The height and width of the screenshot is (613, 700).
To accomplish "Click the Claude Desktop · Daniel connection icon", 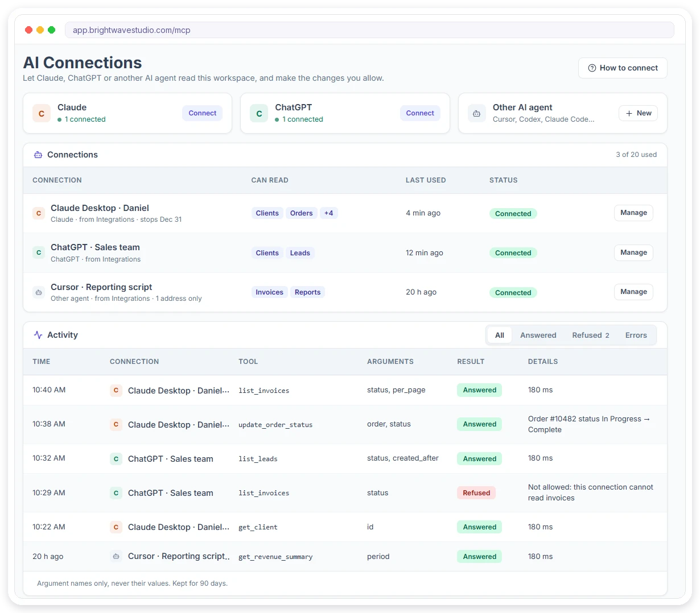I will tap(39, 213).
